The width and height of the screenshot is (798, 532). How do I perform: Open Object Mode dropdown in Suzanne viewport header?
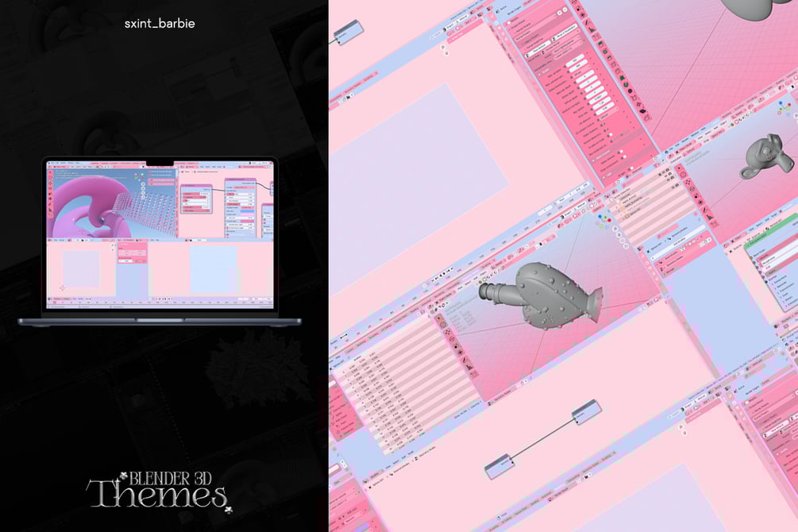pos(687,148)
